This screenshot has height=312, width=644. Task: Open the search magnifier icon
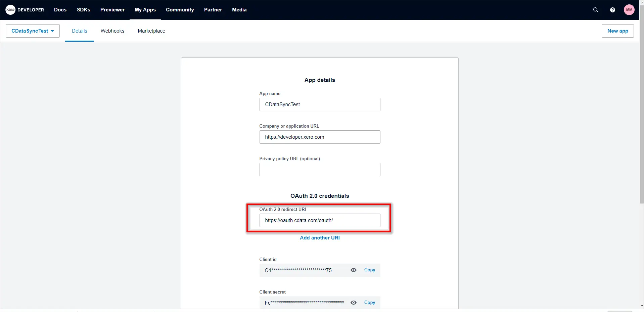coord(596,10)
